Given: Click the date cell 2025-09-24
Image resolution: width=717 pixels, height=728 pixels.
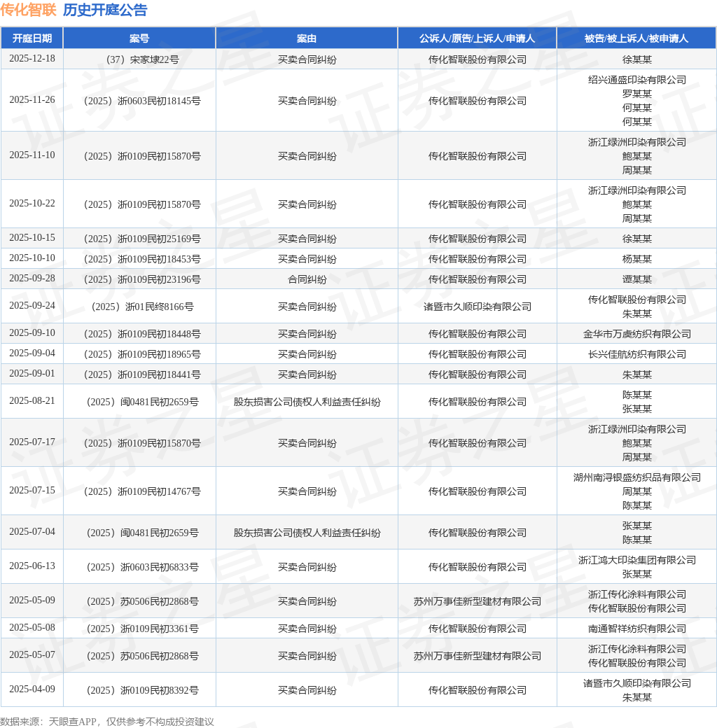Looking at the screenshot, I should click(32, 305).
